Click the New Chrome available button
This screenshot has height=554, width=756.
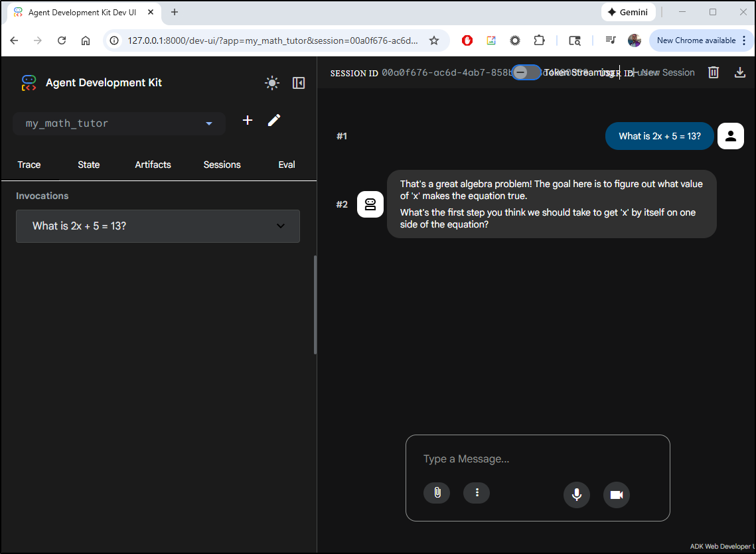coord(696,40)
